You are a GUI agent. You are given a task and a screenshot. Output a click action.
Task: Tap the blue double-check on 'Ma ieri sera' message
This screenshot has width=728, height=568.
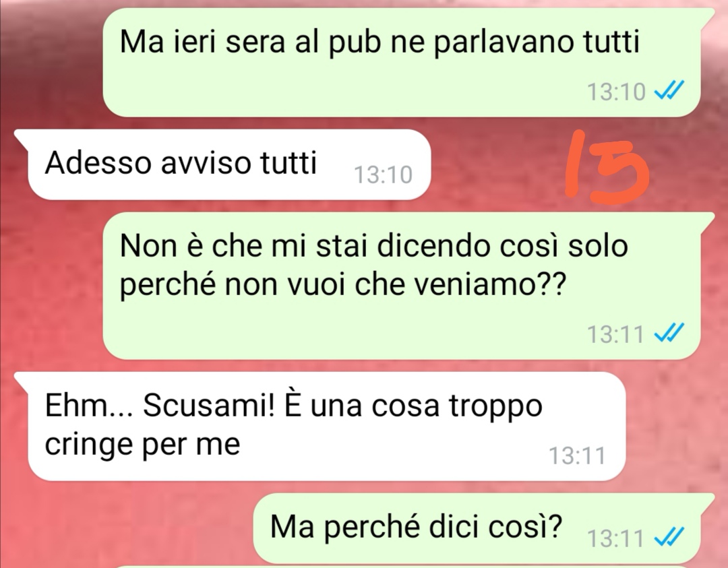[x=669, y=90]
